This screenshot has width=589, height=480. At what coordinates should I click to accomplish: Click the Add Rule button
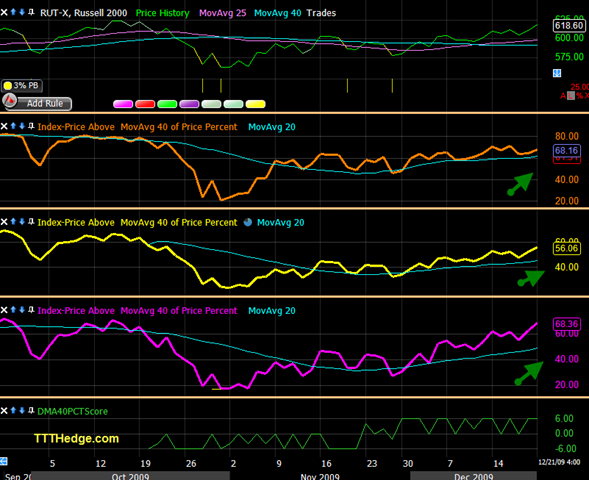pos(37,102)
